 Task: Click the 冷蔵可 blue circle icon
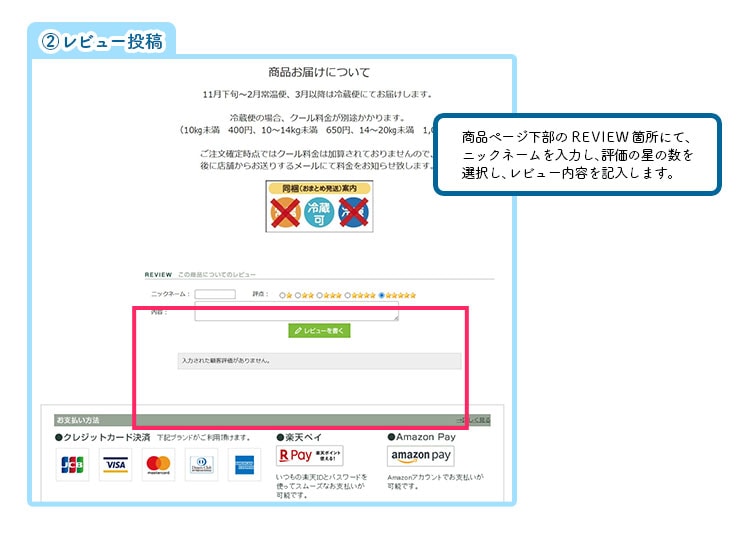318,213
